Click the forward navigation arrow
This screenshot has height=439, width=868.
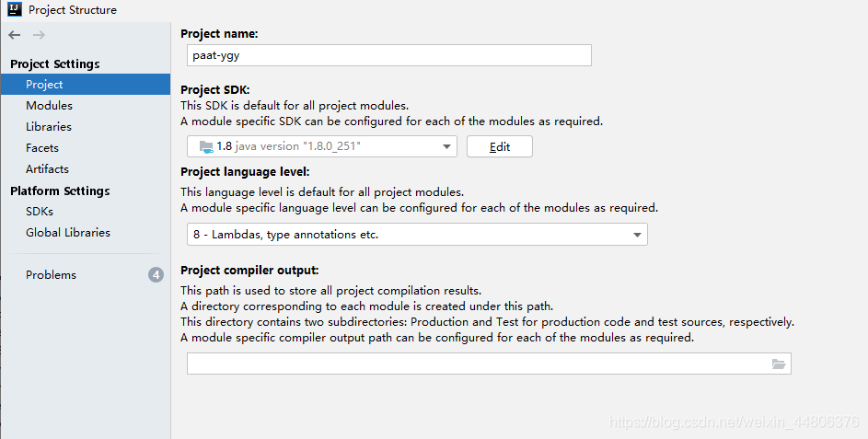pyautogui.click(x=39, y=35)
